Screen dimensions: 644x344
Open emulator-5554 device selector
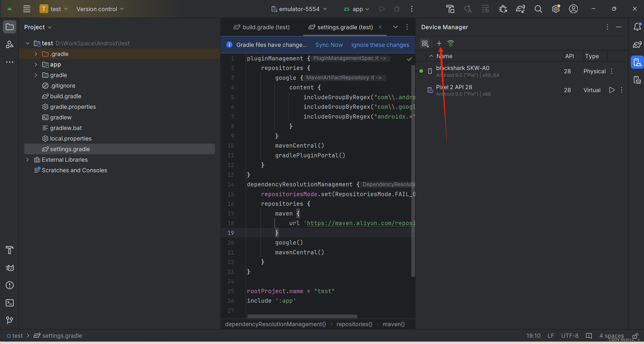tap(299, 9)
